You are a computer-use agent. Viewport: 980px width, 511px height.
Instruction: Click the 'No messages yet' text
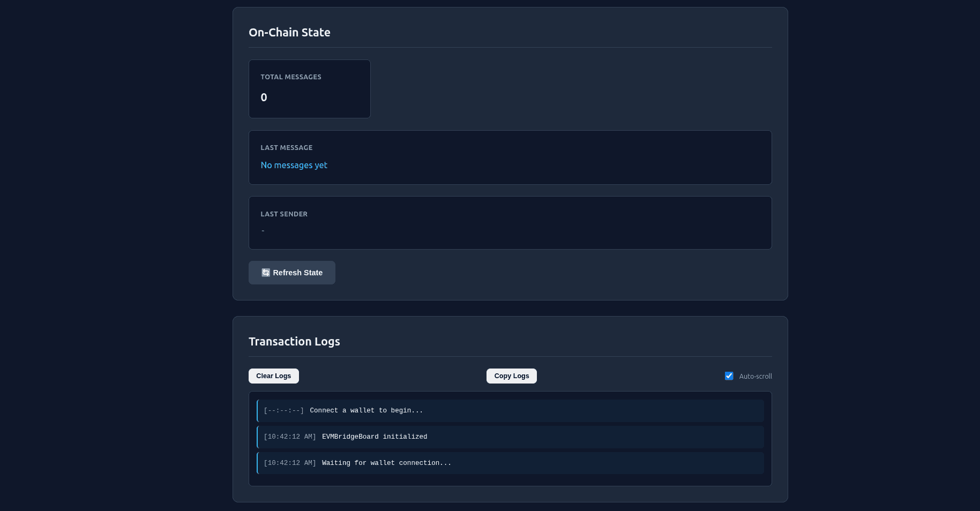[x=294, y=165]
